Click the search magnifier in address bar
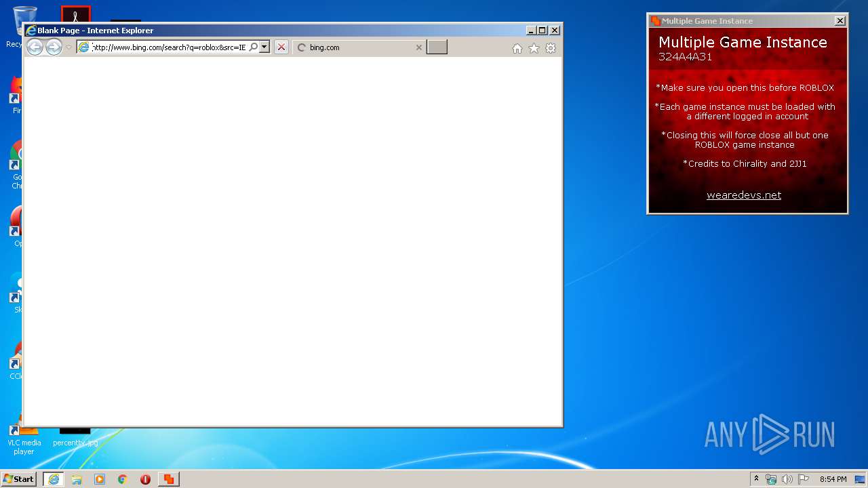Screen dimensions: 868x488 point(254,47)
